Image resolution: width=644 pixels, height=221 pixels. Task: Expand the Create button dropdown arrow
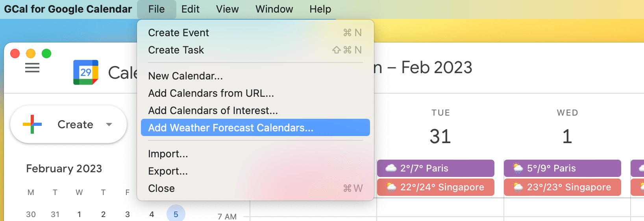(x=109, y=124)
